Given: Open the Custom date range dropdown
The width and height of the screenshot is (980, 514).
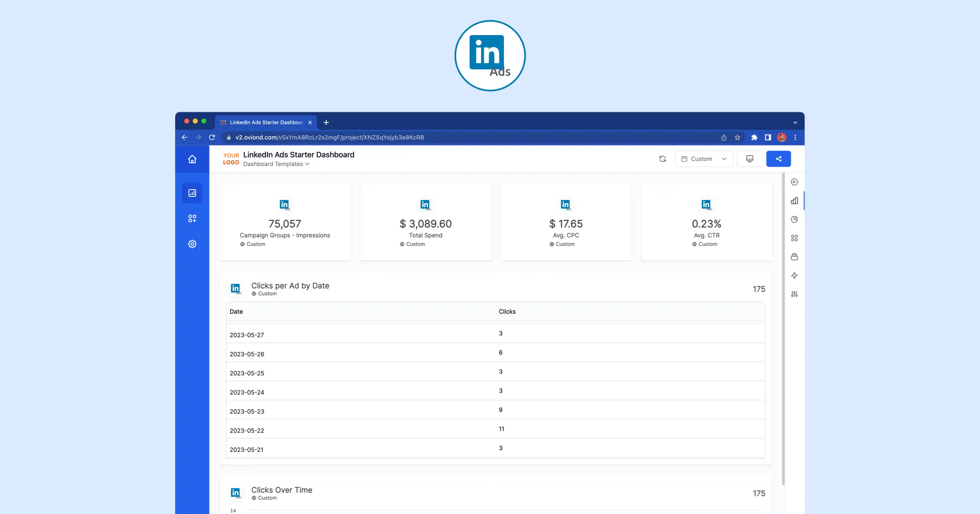Looking at the screenshot, I should coord(704,159).
